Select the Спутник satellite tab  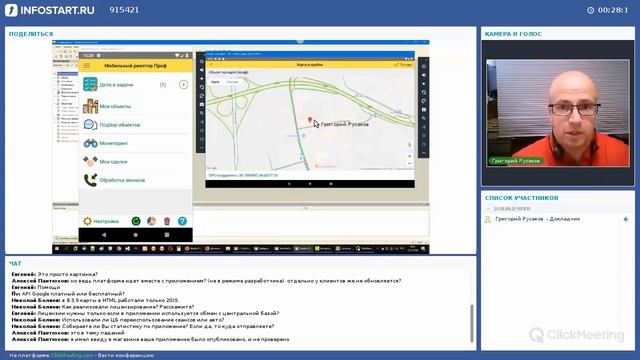click(x=232, y=82)
